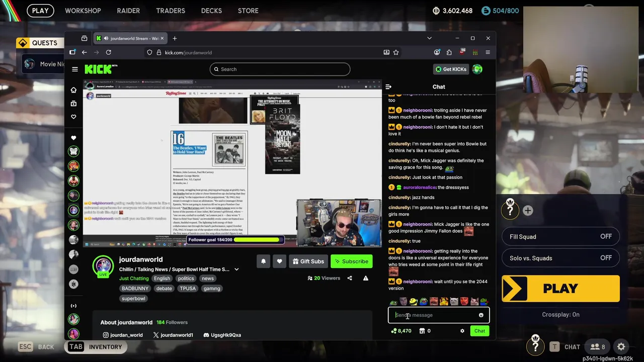
Task: Open Kick home from sidebar house icon
Action: pos(73,89)
